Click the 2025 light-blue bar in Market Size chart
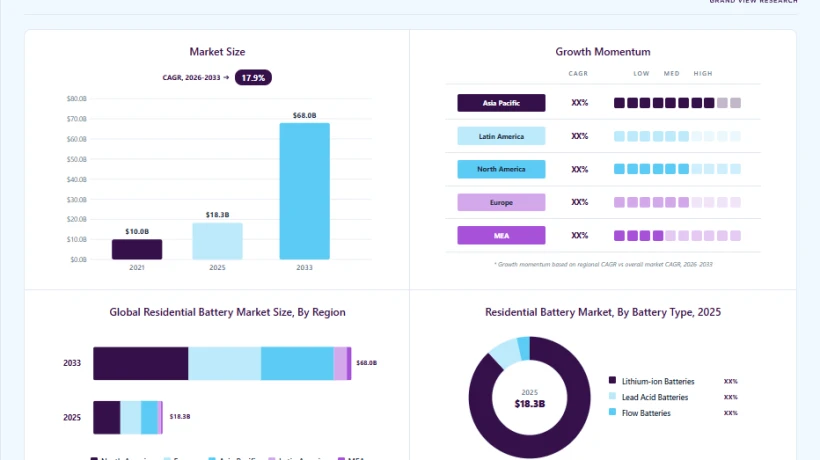This screenshot has width=820, height=460. pos(218,241)
